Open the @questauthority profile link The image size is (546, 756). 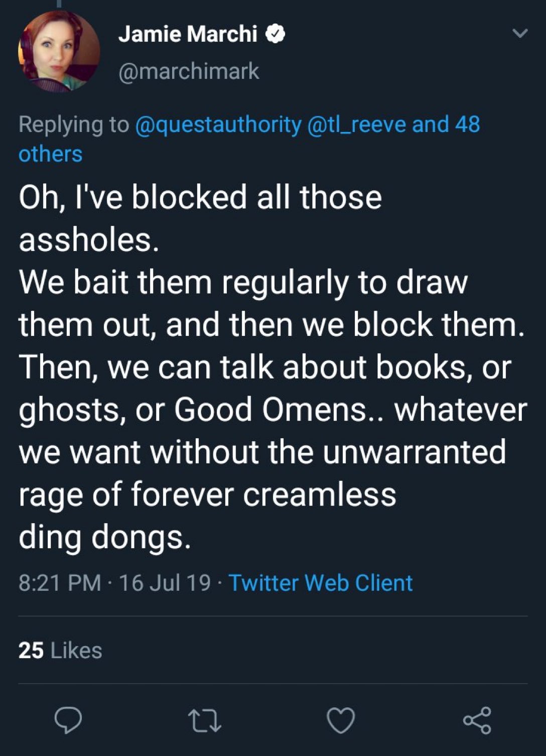[218, 124]
